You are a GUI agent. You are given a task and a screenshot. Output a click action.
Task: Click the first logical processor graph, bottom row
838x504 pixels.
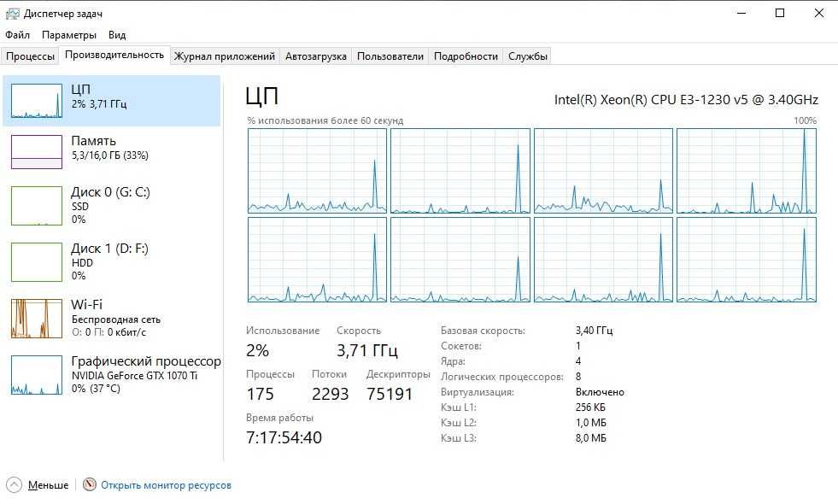317,260
